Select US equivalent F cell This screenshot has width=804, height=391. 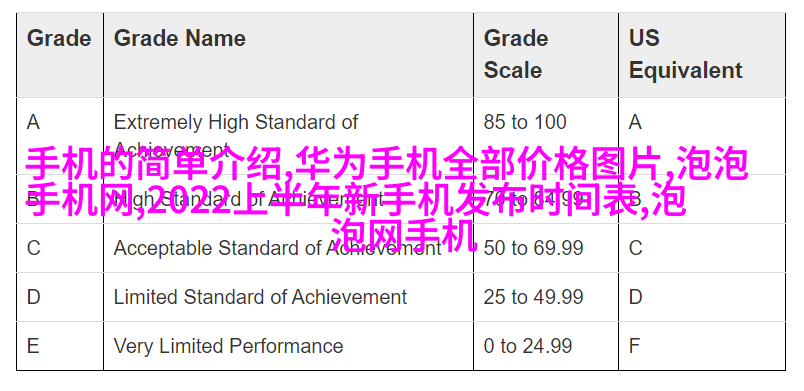coord(702,346)
